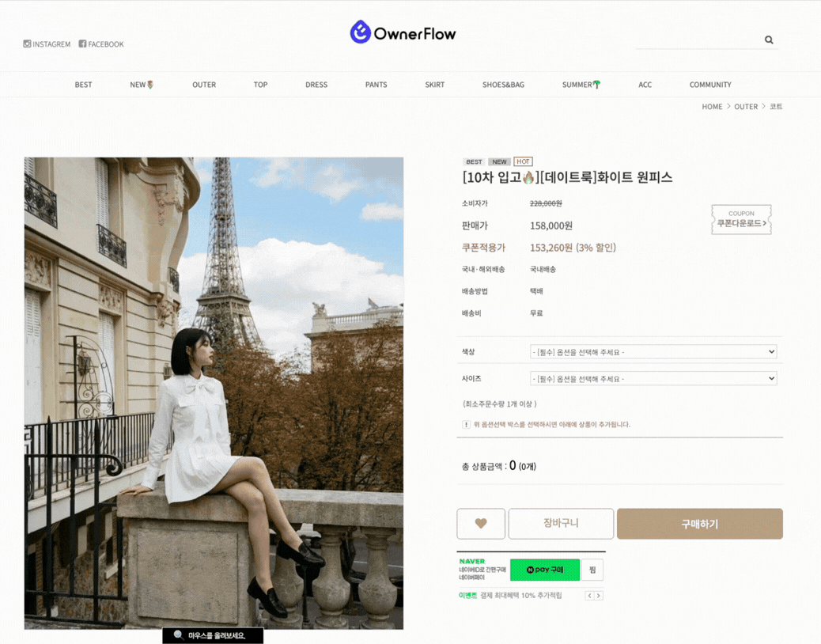This screenshot has width=821, height=644.
Task: Open the 사이즈 options dropdown
Action: click(x=653, y=378)
